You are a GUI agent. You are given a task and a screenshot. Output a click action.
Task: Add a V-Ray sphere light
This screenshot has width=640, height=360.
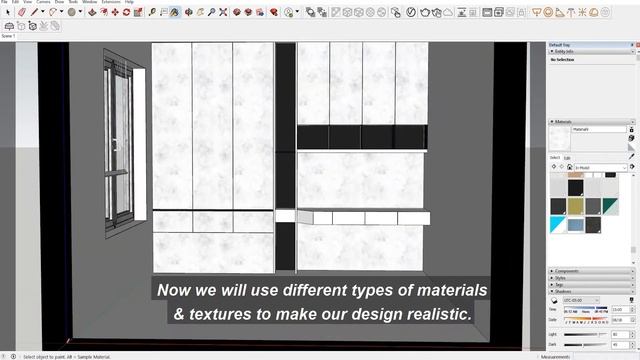(548, 12)
